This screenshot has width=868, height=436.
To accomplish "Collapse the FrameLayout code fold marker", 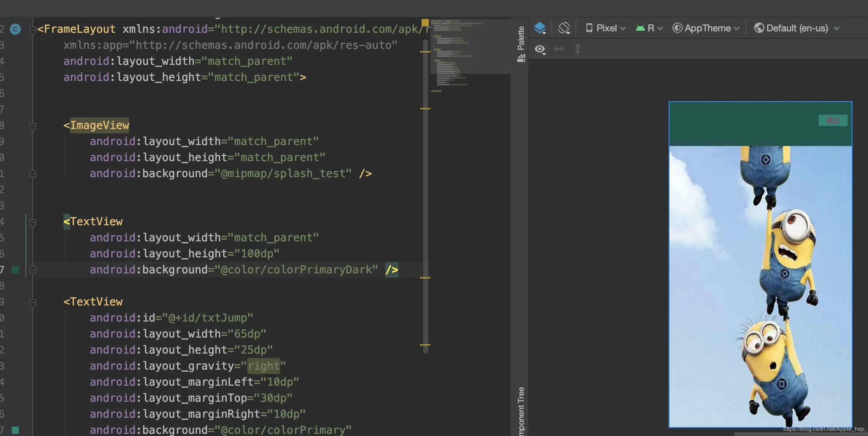I will pyautogui.click(x=32, y=30).
